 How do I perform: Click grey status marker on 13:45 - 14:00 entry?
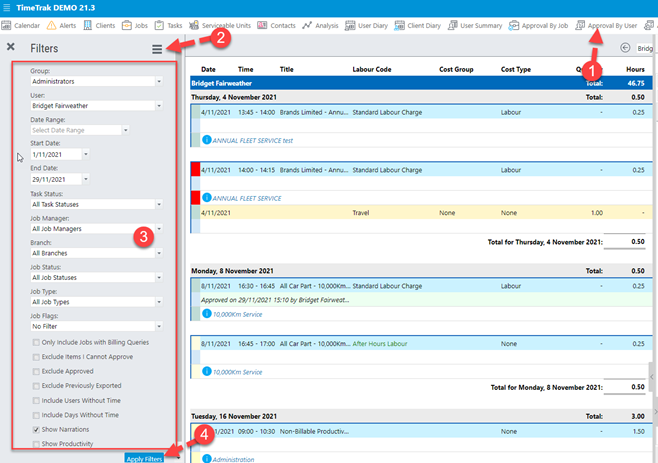(x=196, y=112)
